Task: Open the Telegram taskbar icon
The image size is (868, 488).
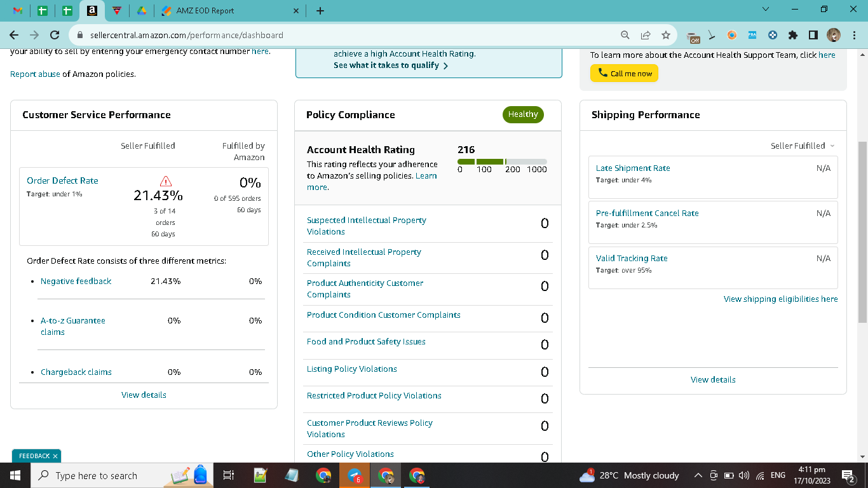Action: 355,475
